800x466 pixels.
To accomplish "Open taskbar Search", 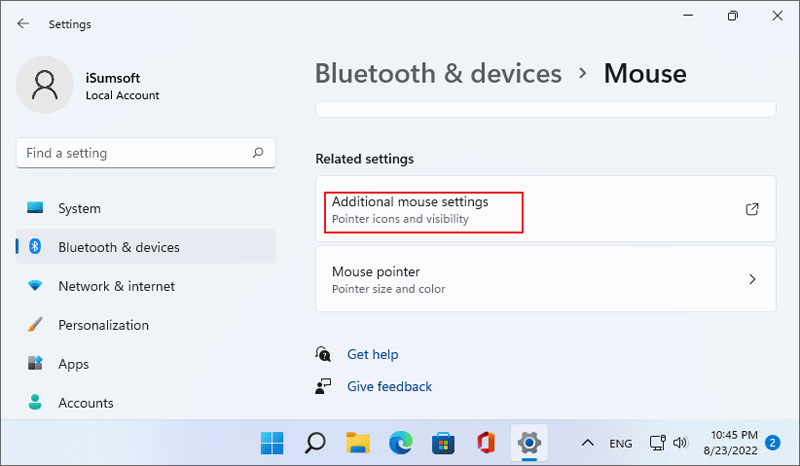I will (x=315, y=443).
